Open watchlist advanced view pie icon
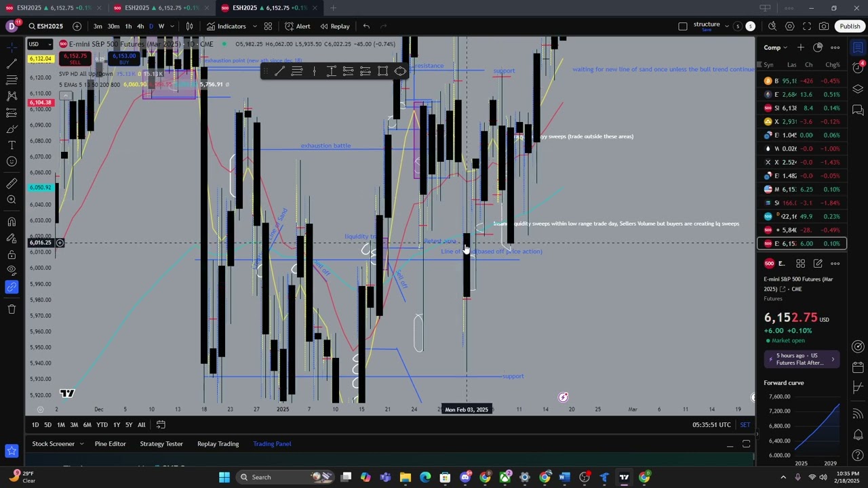Viewport: 868px width, 488px height. [818, 47]
